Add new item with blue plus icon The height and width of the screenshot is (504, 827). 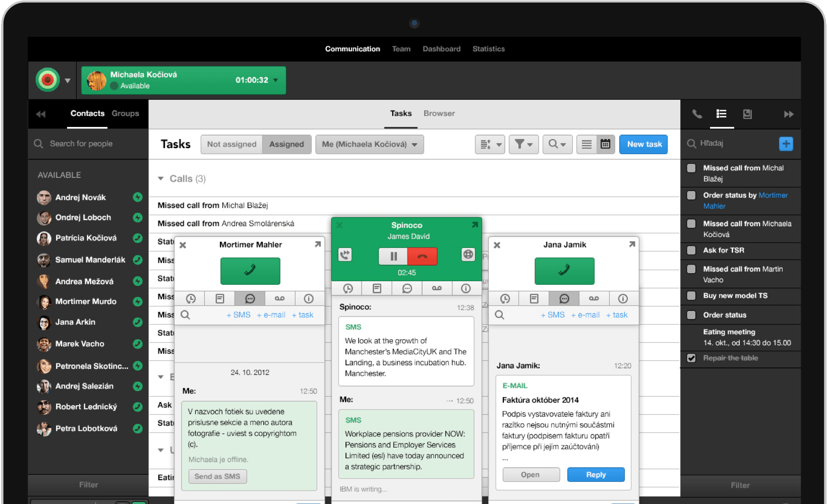(786, 144)
